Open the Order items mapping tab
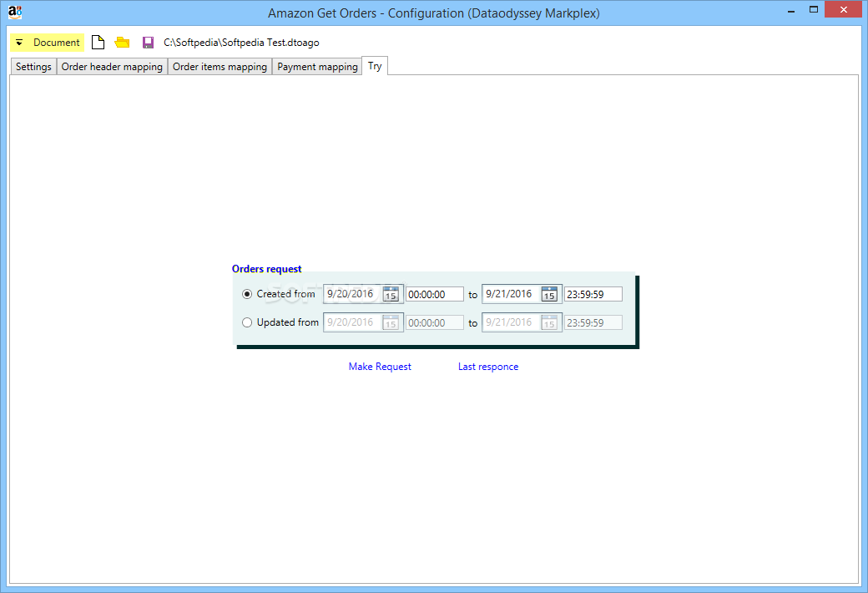The image size is (868, 593). point(220,67)
